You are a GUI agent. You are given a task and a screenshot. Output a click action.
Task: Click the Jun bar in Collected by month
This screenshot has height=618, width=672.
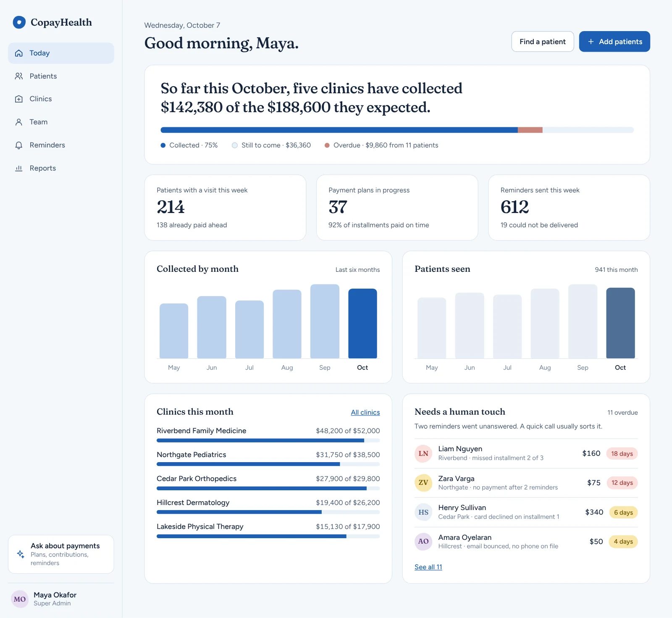[x=212, y=327]
